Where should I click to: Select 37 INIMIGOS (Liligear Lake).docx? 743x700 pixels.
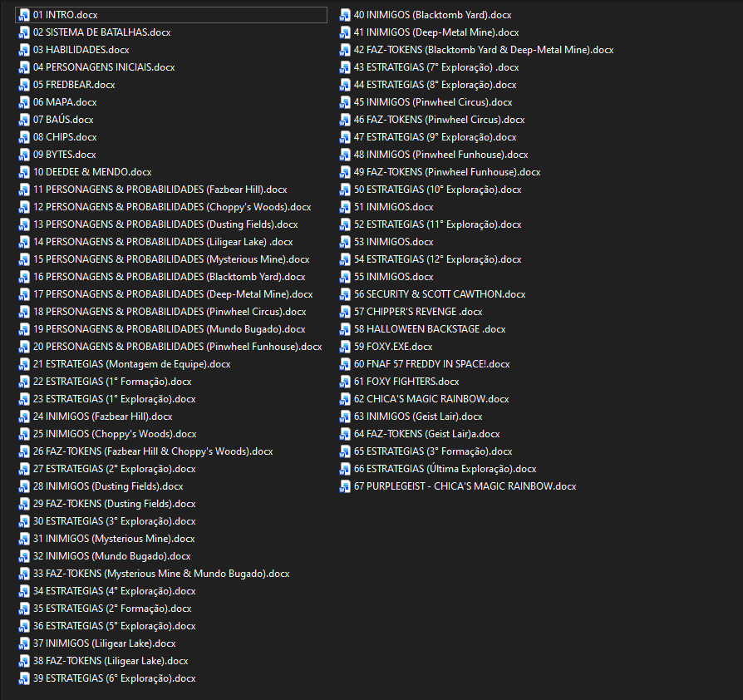click(x=104, y=643)
